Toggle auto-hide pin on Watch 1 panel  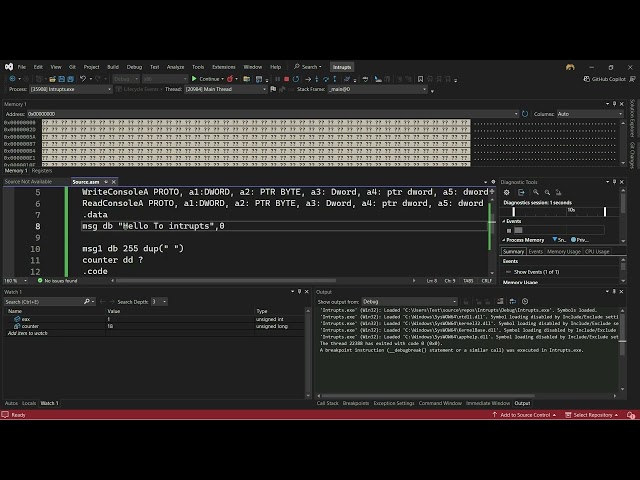pyautogui.click(x=299, y=291)
